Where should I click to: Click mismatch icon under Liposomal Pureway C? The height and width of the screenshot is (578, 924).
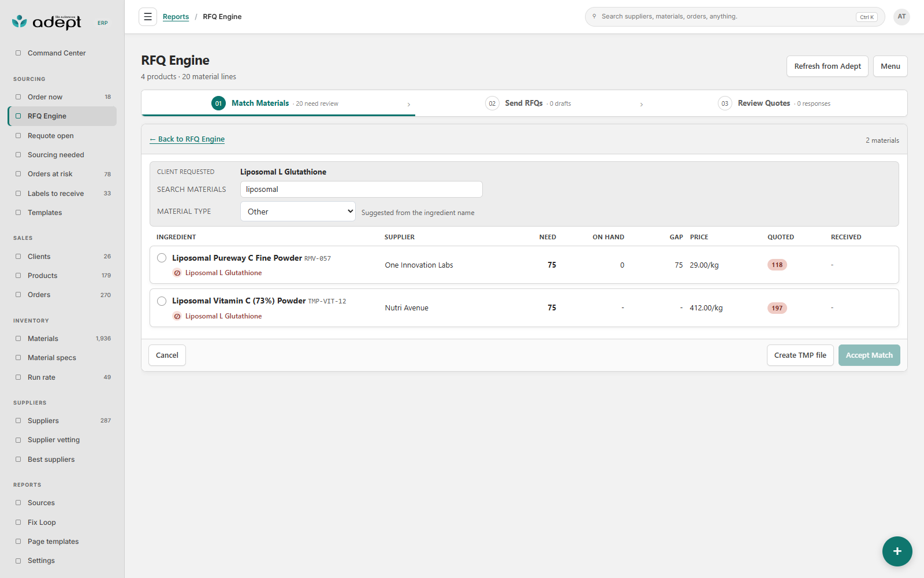(177, 273)
